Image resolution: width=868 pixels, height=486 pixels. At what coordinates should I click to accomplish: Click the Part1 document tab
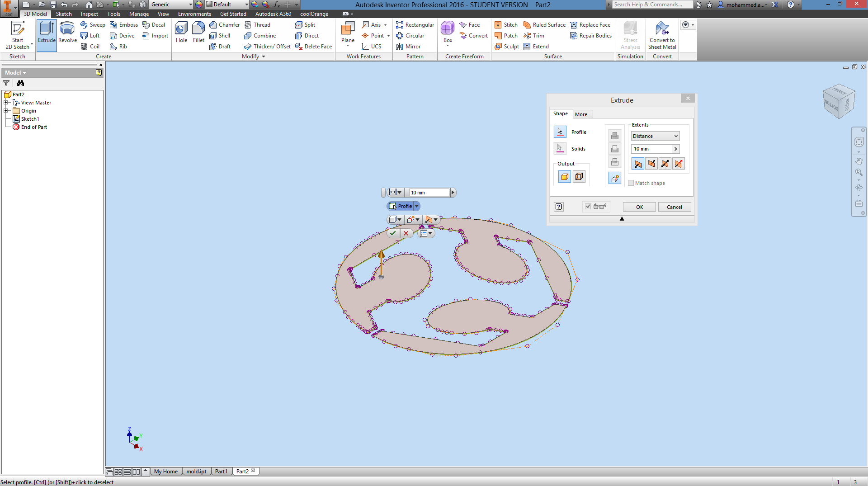(221, 471)
